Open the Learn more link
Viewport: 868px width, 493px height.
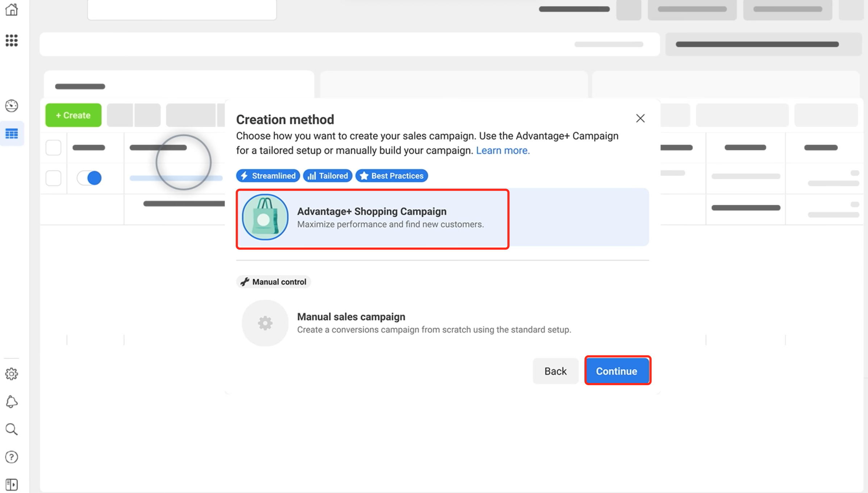click(x=502, y=151)
